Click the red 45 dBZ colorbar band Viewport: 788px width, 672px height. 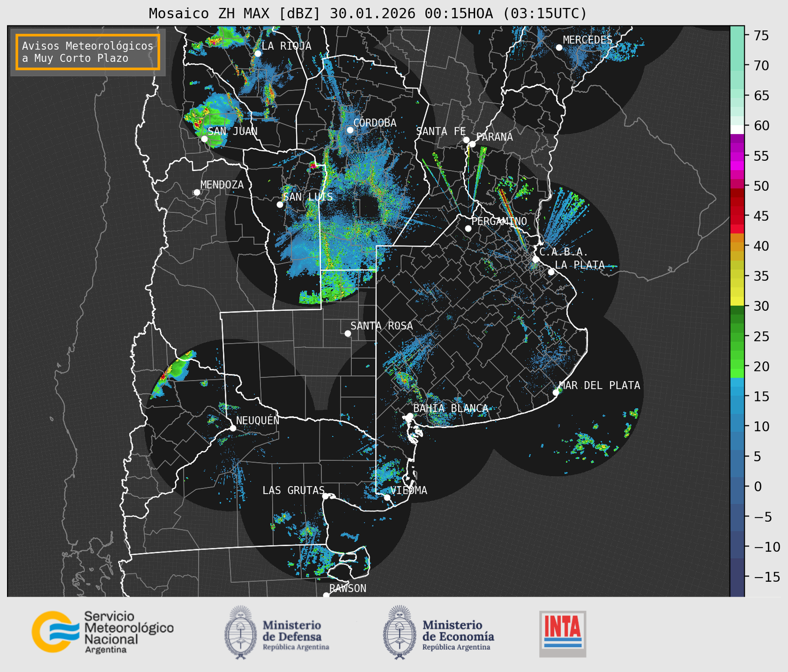[737, 216]
